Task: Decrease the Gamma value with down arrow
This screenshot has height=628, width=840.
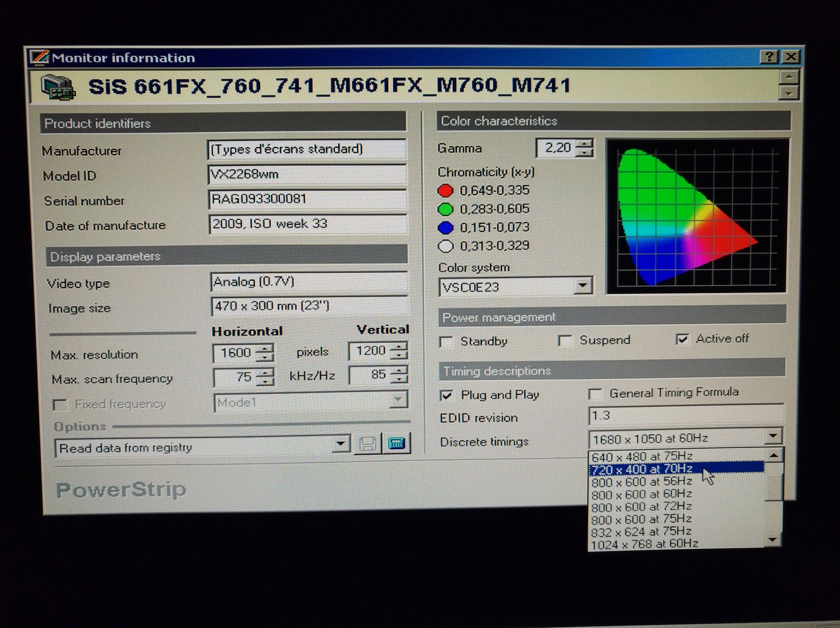Action: click(584, 152)
